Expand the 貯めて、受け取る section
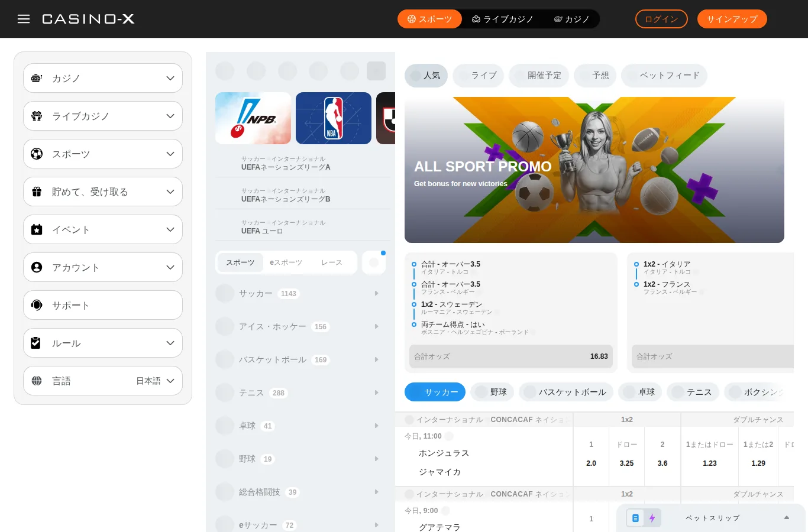 point(103,192)
